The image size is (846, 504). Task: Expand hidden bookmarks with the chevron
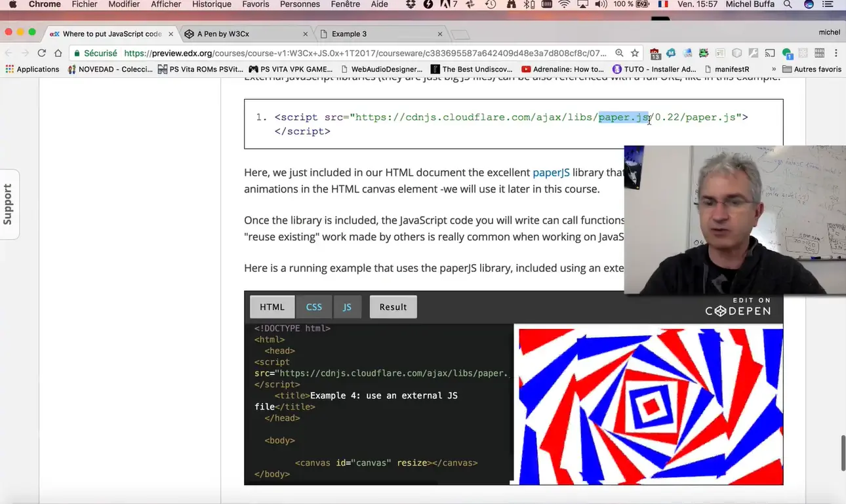tap(774, 69)
